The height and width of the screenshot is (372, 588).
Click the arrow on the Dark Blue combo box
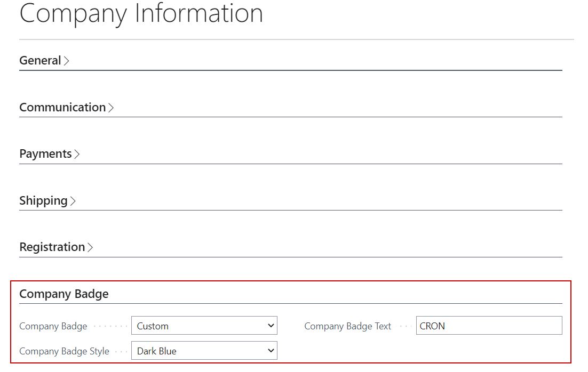(x=271, y=351)
